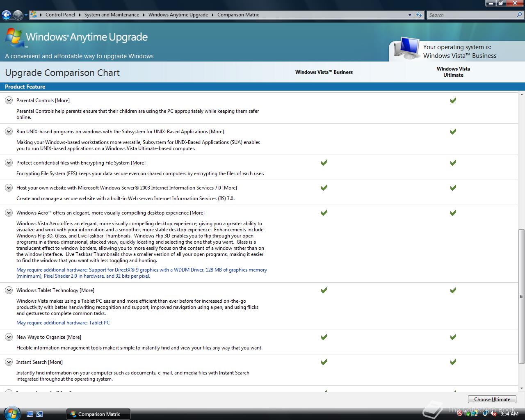Viewport: 525px width, 420px height.
Task: Open the address bar history dropdown
Action: [x=410, y=15]
